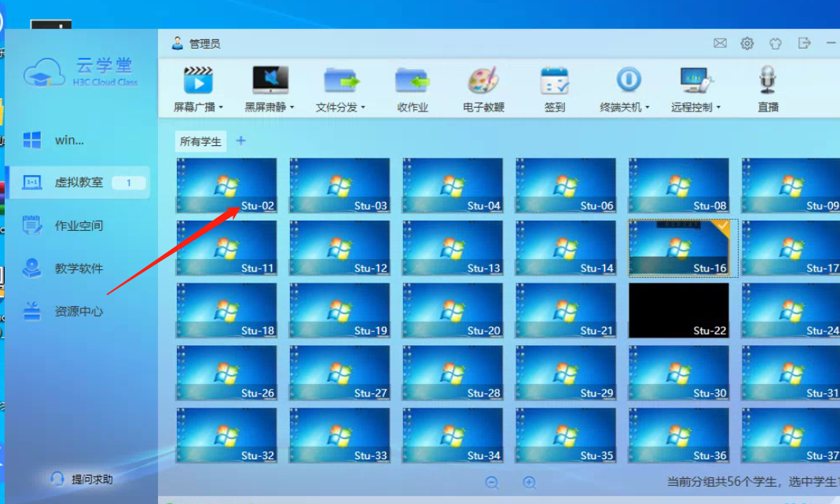Viewport: 840px width, 504px height.
Task: Click the logout exit icon
Action: (x=804, y=43)
